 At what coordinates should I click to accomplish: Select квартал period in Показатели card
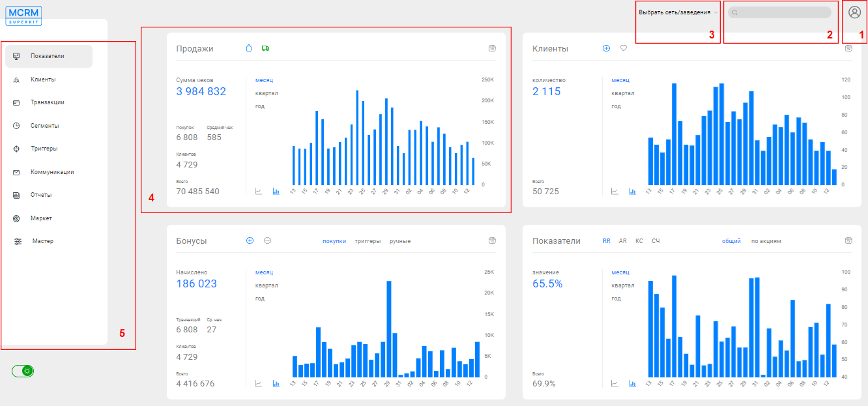[622, 285]
